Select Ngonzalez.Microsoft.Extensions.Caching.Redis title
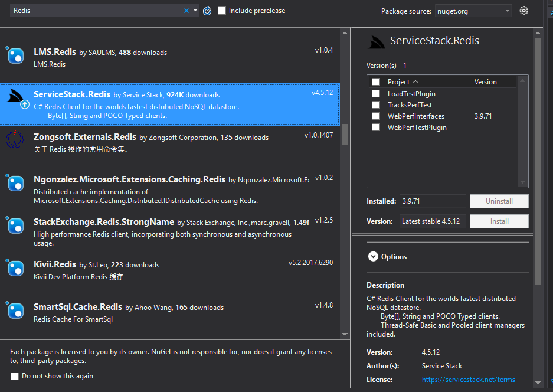 coord(129,179)
